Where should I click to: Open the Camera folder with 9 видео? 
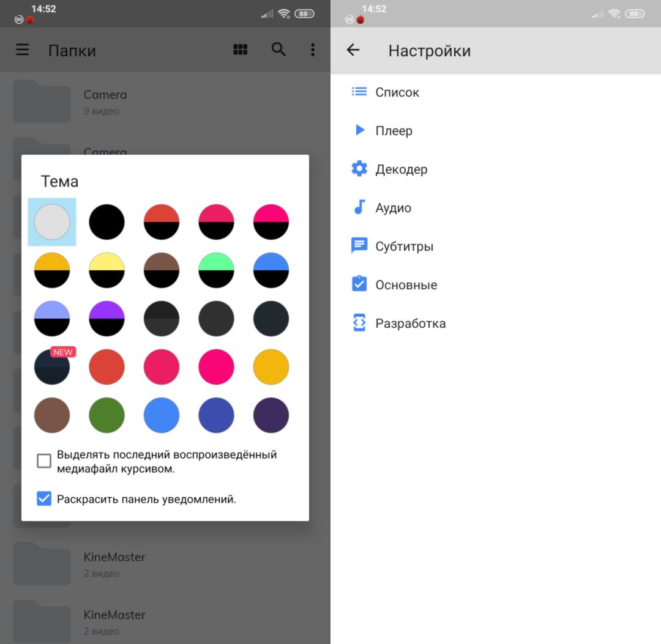point(165,102)
